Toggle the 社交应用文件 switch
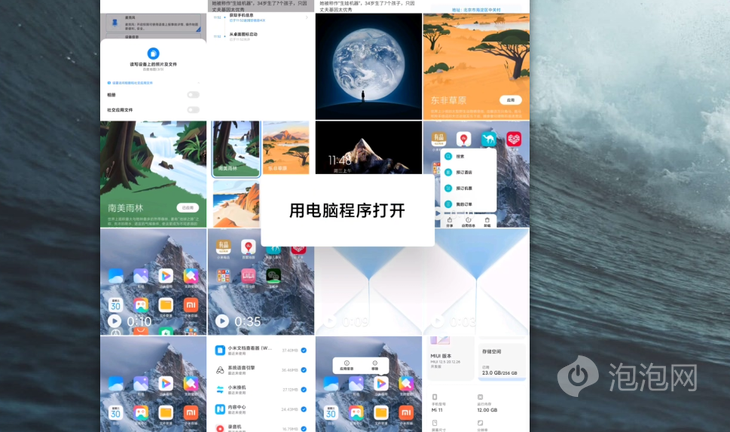 193,109
